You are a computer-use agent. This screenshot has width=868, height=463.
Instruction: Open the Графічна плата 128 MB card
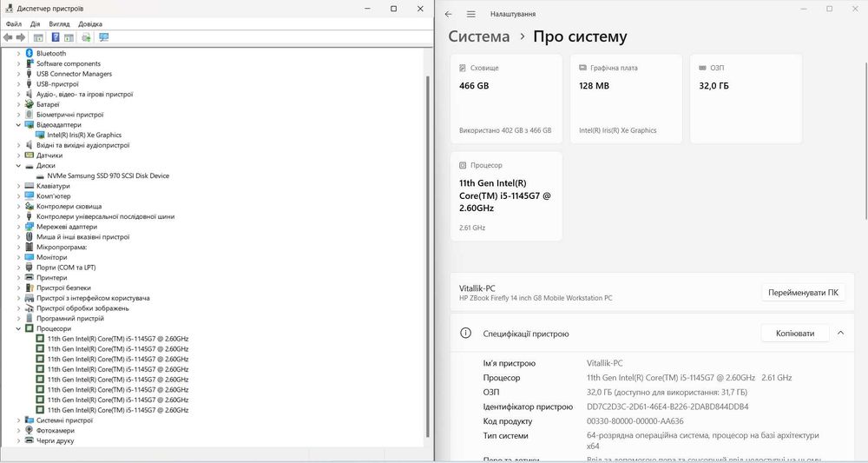(x=626, y=98)
